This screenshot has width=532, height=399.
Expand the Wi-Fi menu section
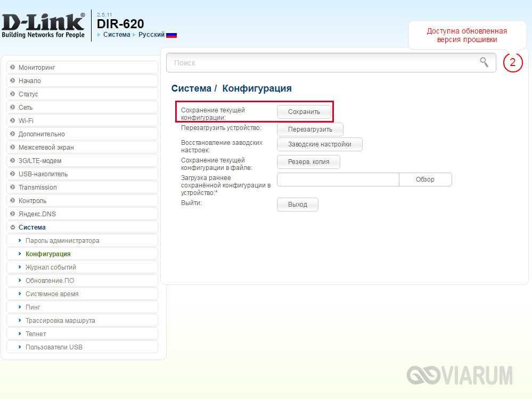click(x=26, y=121)
